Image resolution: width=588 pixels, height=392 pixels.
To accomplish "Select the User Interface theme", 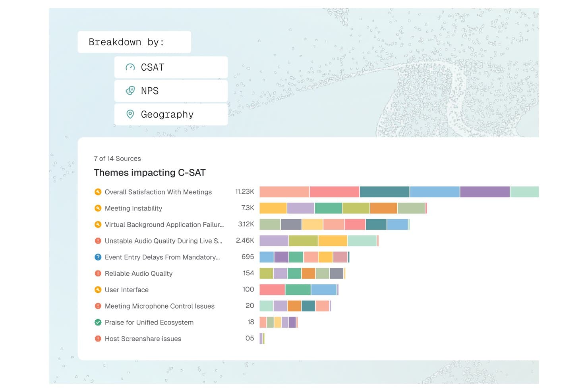I will 127,290.
